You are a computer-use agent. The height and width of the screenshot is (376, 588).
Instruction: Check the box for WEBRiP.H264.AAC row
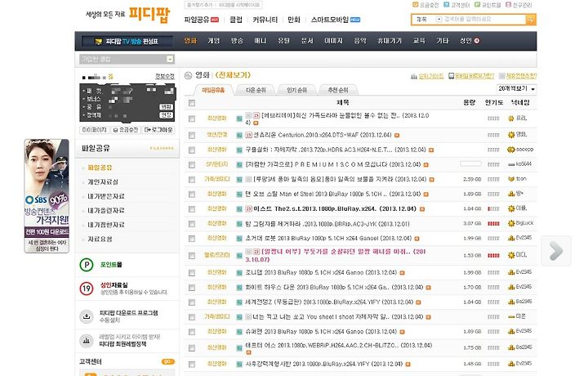192,348
